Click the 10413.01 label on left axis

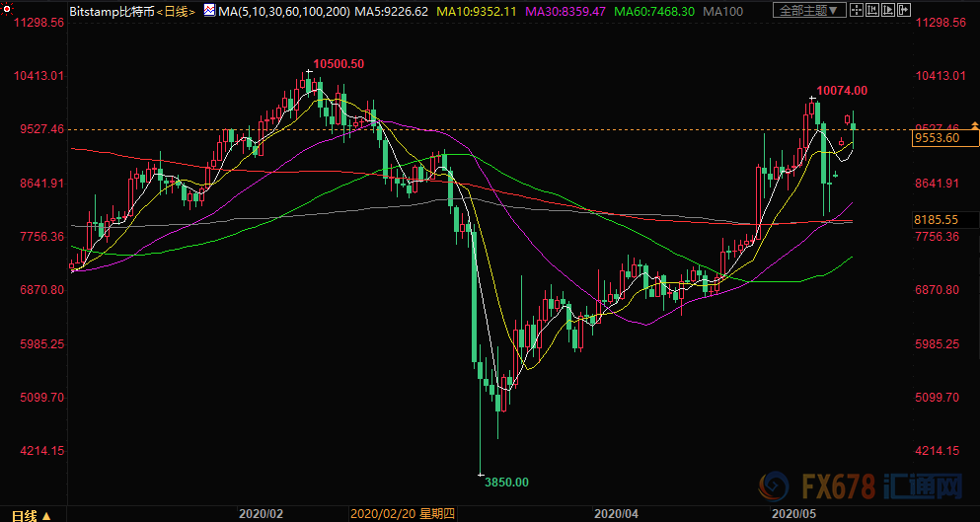coord(39,76)
